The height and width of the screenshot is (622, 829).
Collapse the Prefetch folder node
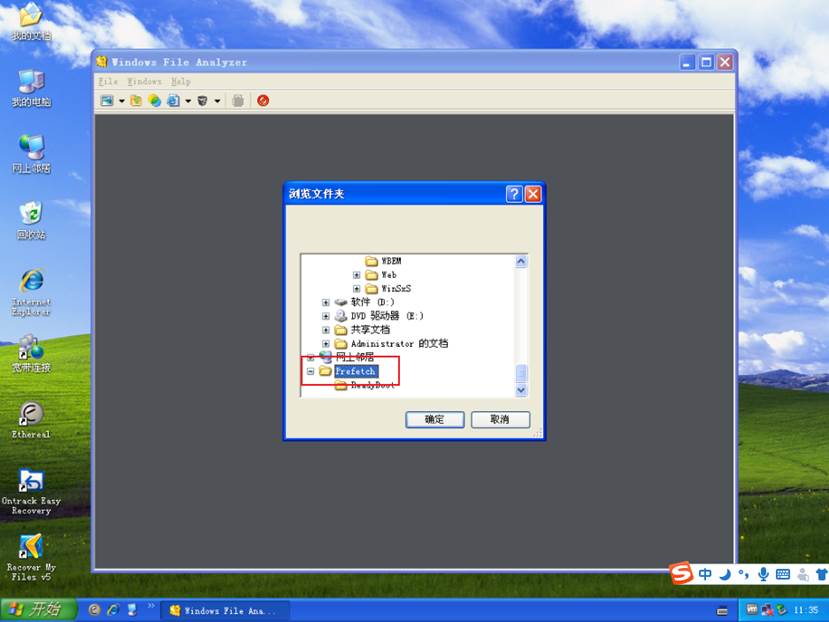310,371
